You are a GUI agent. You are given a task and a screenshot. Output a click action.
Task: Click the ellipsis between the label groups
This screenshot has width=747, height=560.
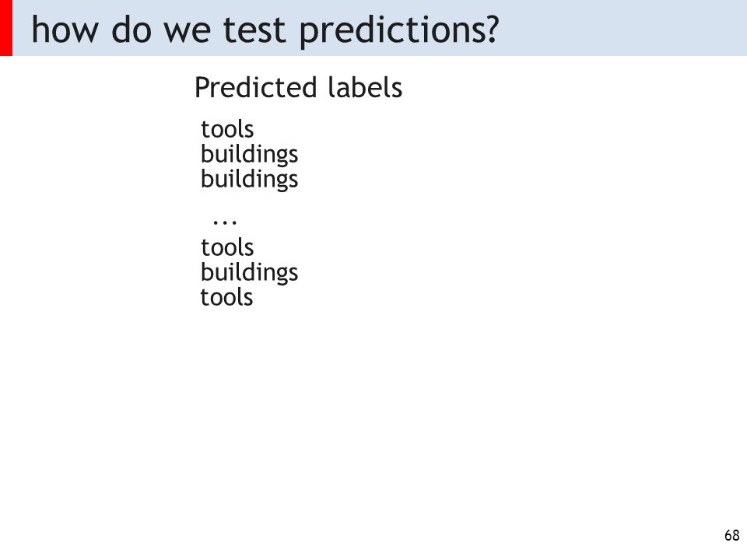[x=225, y=222]
